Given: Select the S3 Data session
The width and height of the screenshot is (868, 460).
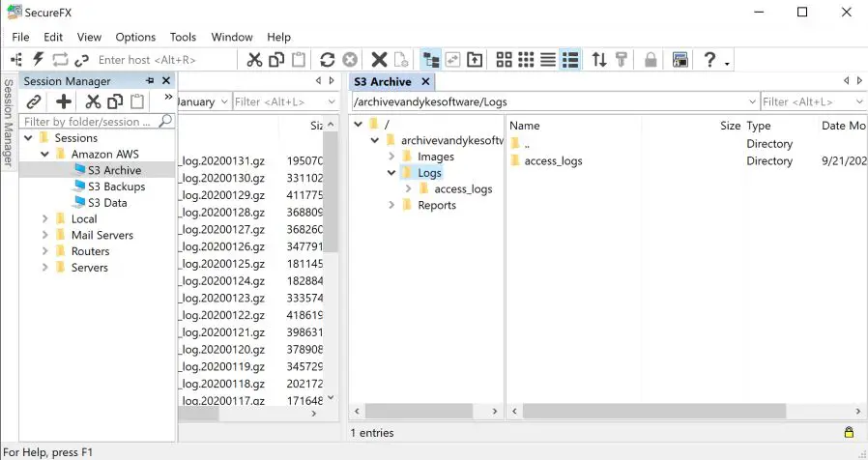Looking at the screenshot, I should (x=107, y=203).
